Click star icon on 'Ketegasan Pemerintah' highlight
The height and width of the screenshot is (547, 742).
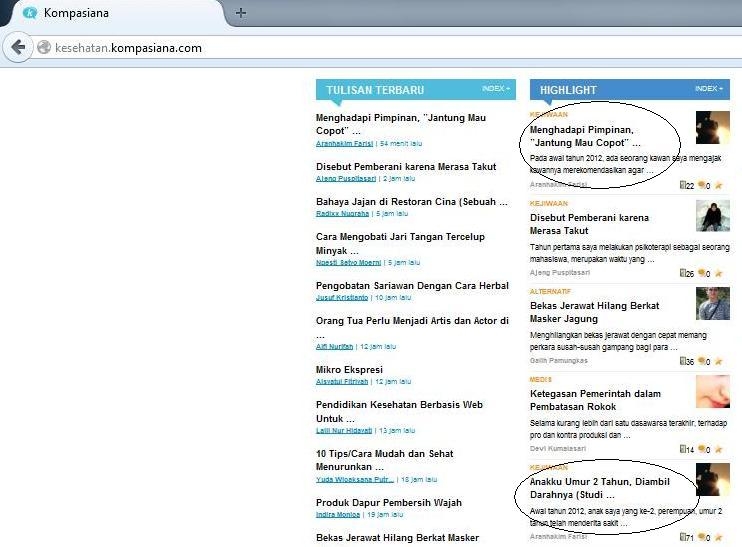click(x=718, y=450)
